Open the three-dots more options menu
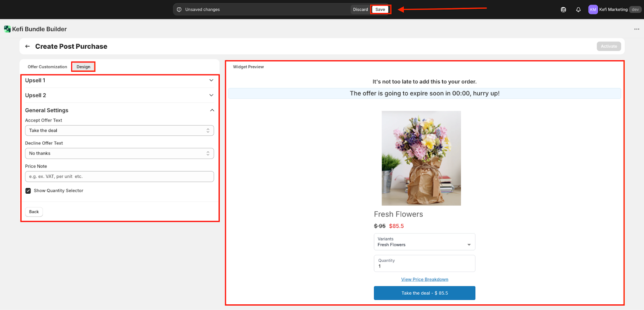 pos(636,29)
